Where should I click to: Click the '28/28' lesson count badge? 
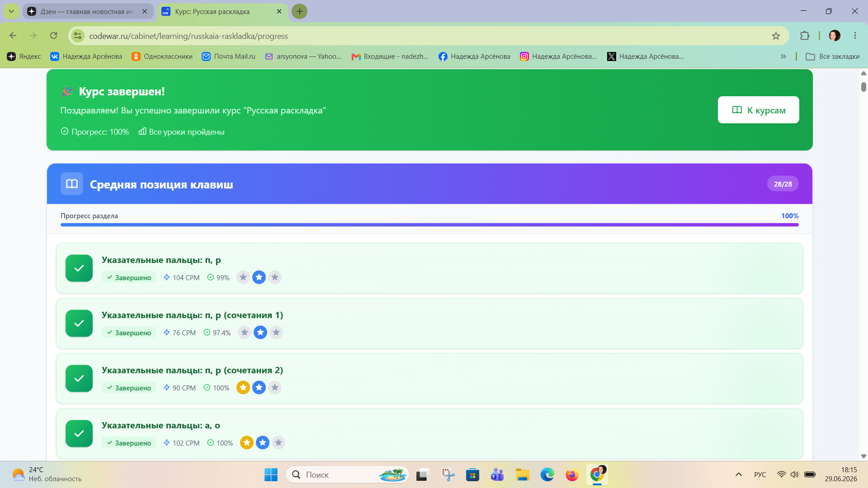pyautogui.click(x=783, y=184)
